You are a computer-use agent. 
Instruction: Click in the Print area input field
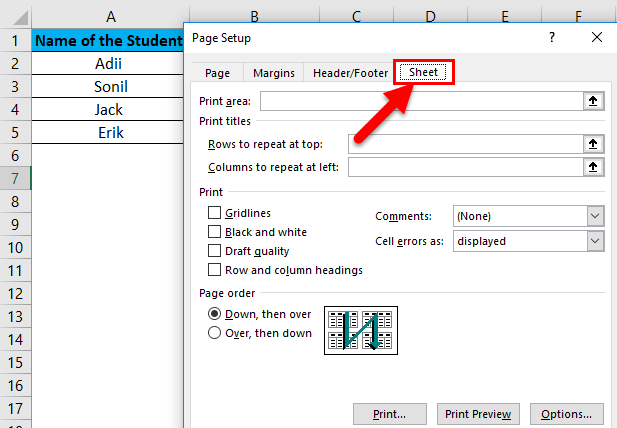[422, 101]
